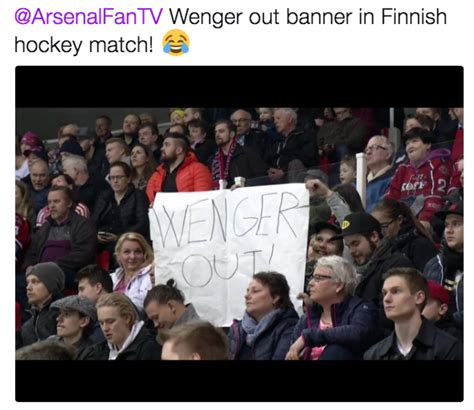Select the man wearing the striped scarf

tap(230, 155)
